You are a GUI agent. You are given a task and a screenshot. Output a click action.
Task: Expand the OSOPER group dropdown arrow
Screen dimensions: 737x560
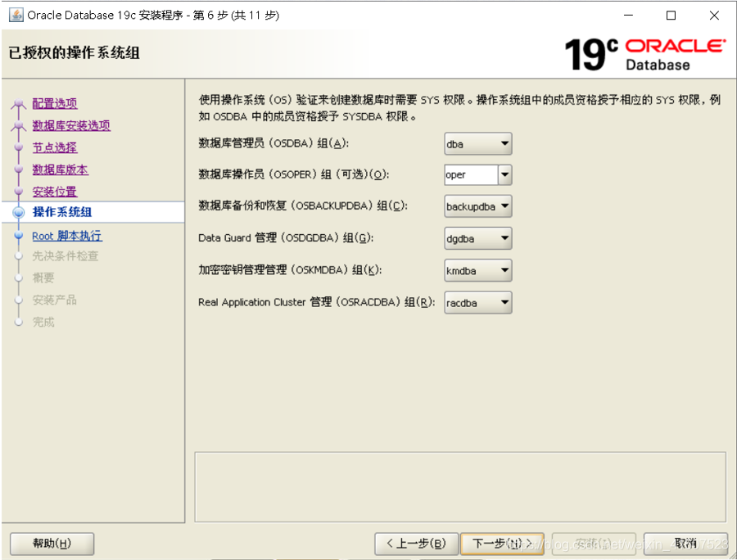click(x=504, y=174)
